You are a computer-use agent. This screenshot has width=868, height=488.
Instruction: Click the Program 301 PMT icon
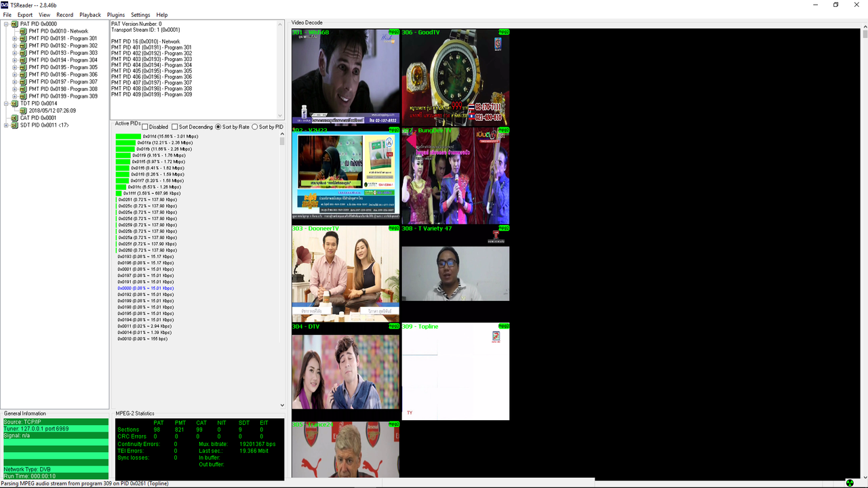[24, 39]
